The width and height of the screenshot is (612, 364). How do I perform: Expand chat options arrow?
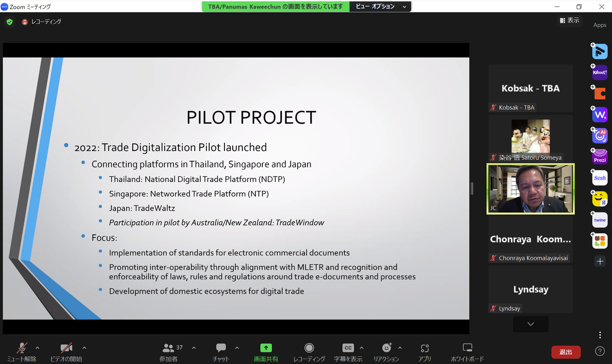pyautogui.click(x=237, y=348)
